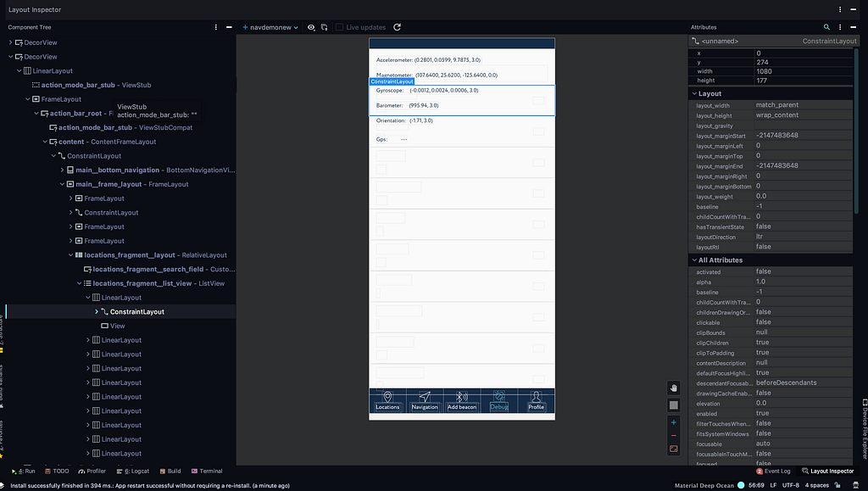Click the ConstraintLayout label in preview
The height and width of the screenshot is (491, 868).
coord(392,81)
